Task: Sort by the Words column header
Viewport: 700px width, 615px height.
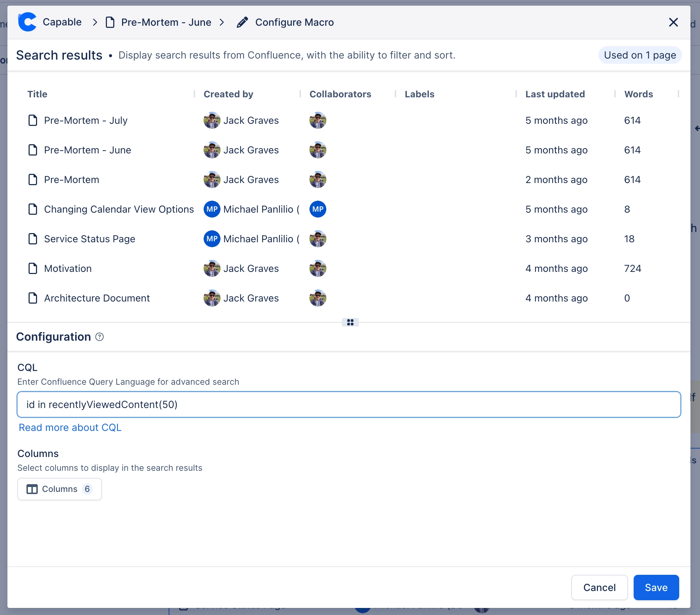Action: pyautogui.click(x=638, y=94)
